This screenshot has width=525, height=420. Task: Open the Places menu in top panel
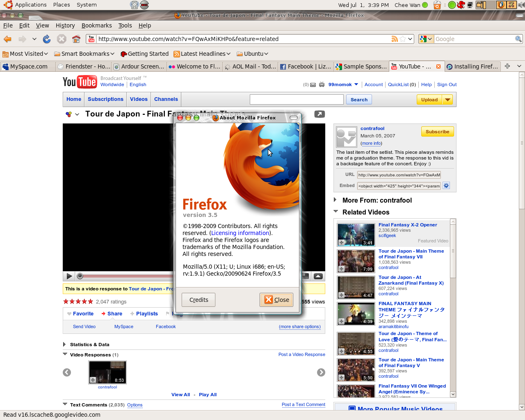click(62, 5)
